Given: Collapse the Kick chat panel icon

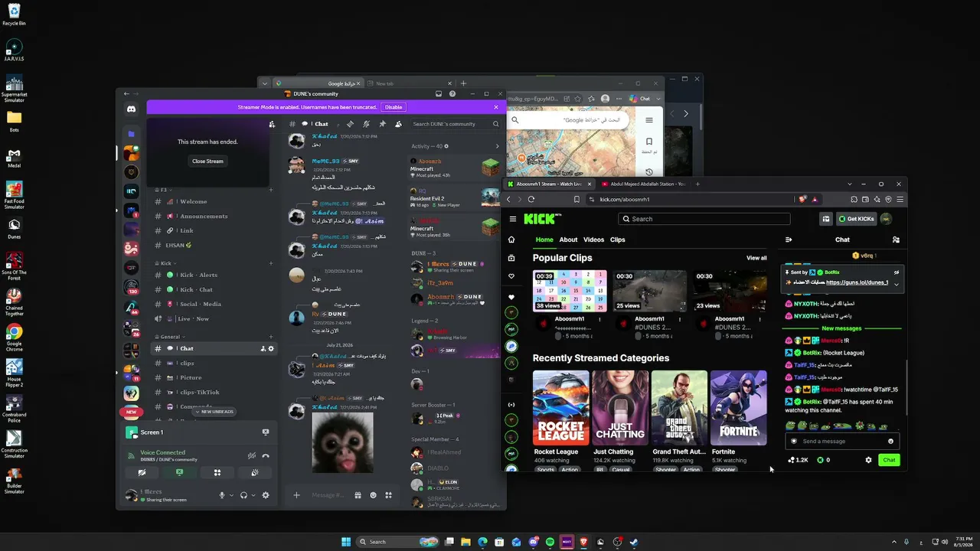Looking at the screenshot, I should 789,240.
